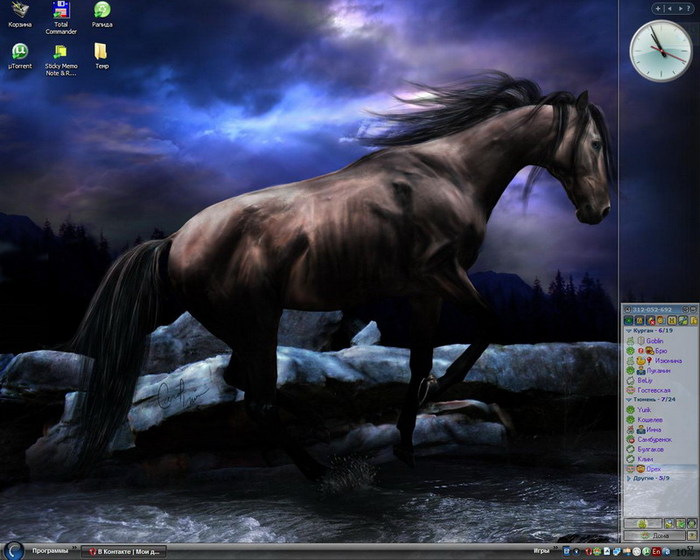Click the first green icon in the messenger toolbar
The image size is (700, 560).
pos(629,320)
